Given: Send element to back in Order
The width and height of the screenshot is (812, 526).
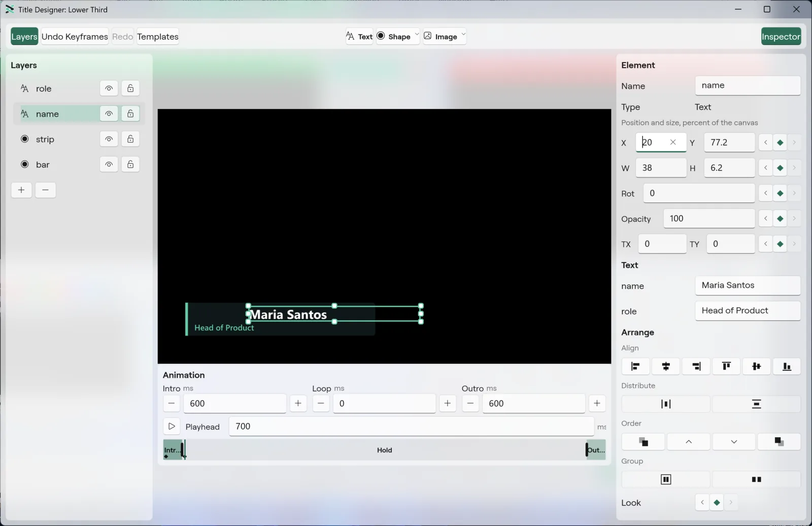Looking at the screenshot, I should click(779, 442).
